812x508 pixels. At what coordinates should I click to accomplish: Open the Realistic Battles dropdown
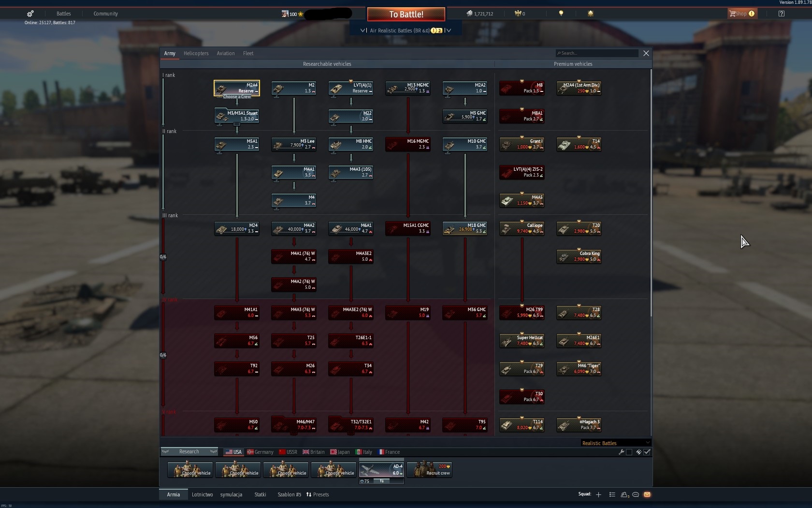click(616, 443)
